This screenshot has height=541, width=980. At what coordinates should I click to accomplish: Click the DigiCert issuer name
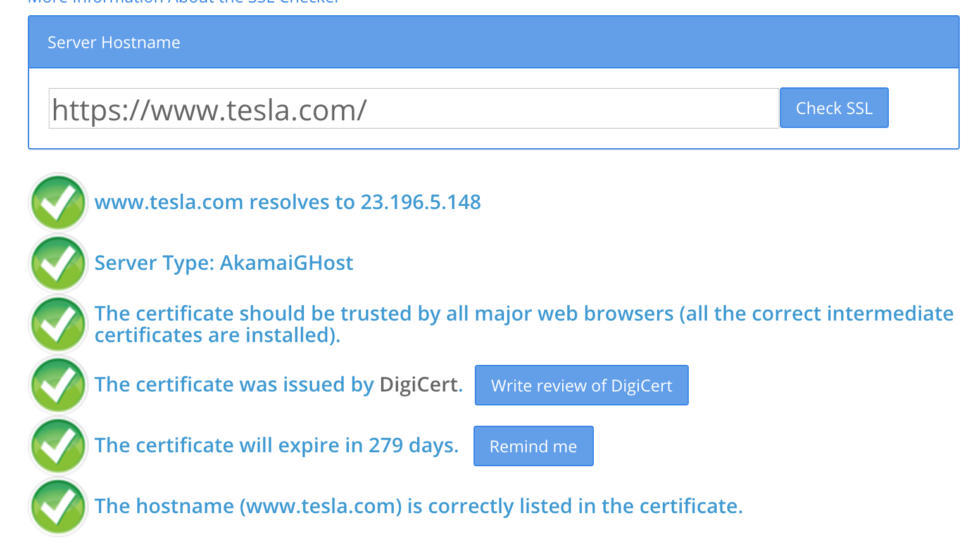tap(418, 385)
